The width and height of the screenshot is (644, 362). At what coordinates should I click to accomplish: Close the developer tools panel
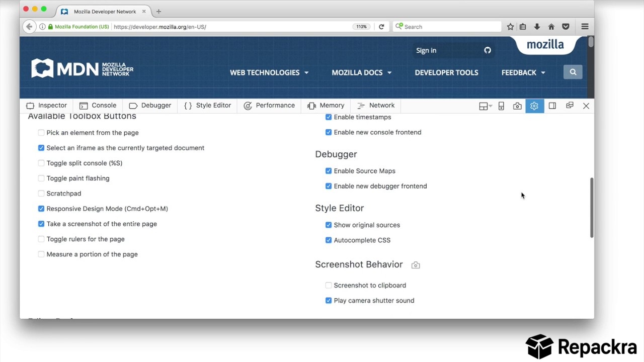[586, 106]
